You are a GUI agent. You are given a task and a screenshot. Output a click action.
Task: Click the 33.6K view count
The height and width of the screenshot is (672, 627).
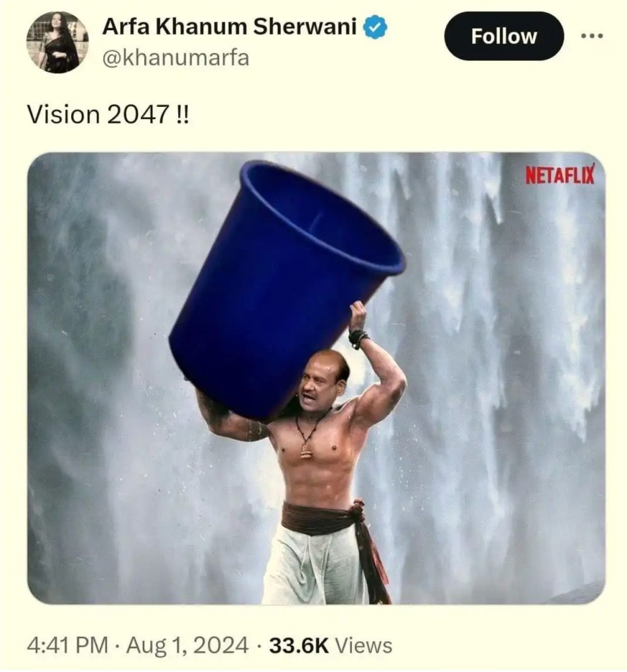[x=298, y=646]
